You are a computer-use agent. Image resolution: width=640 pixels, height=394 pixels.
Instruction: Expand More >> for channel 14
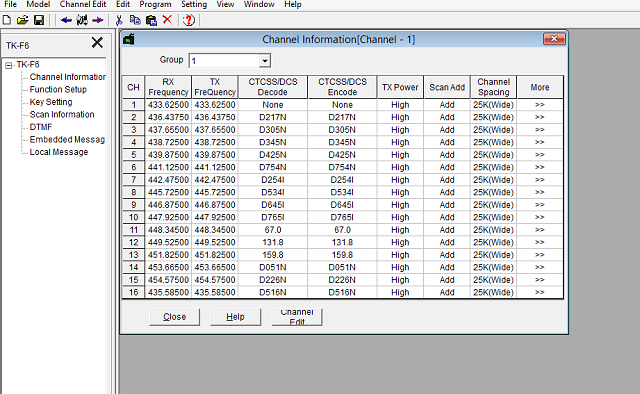(x=540, y=267)
